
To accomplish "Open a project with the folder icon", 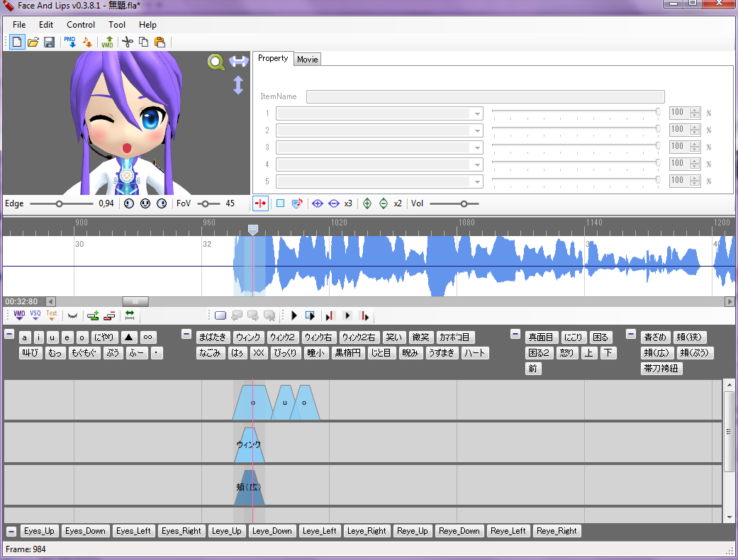I will click(x=33, y=43).
